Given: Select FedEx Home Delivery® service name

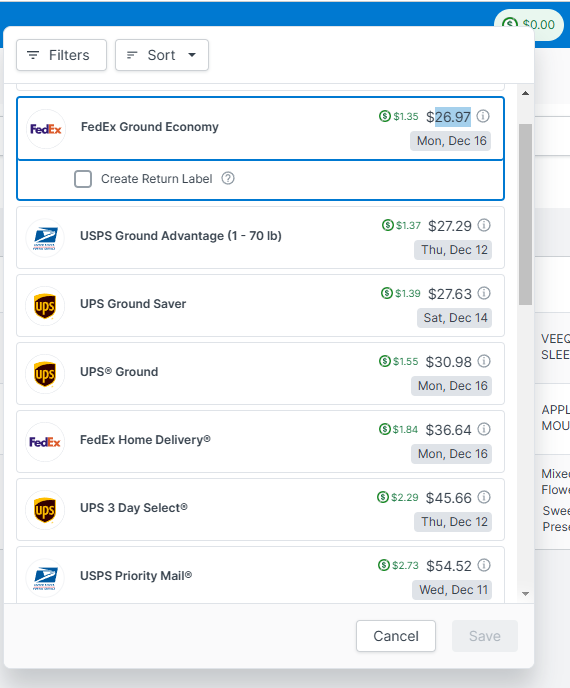Looking at the screenshot, I should (145, 440).
